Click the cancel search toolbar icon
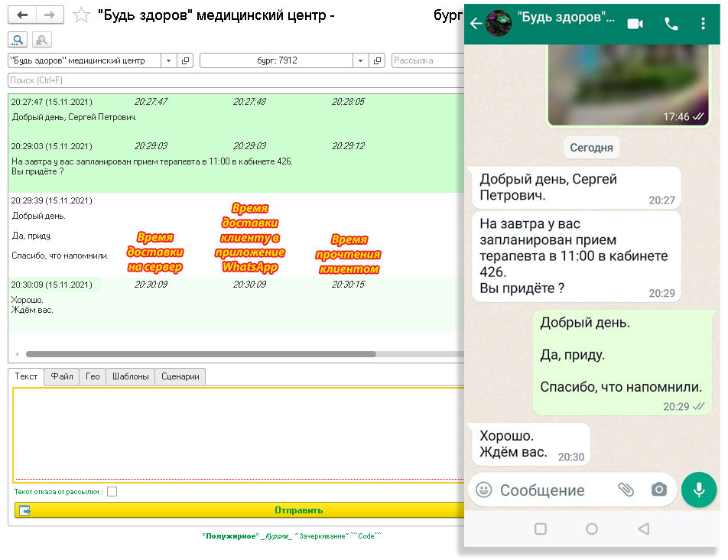This screenshot has width=728, height=560. (x=42, y=40)
